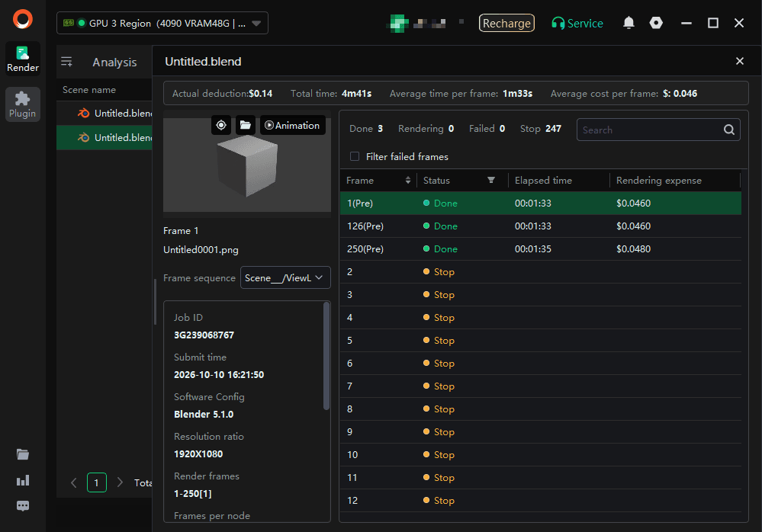Open the Plugin section in sidebar
The height and width of the screenshot is (532, 762).
pyautogui.click(x=23, y=104)
